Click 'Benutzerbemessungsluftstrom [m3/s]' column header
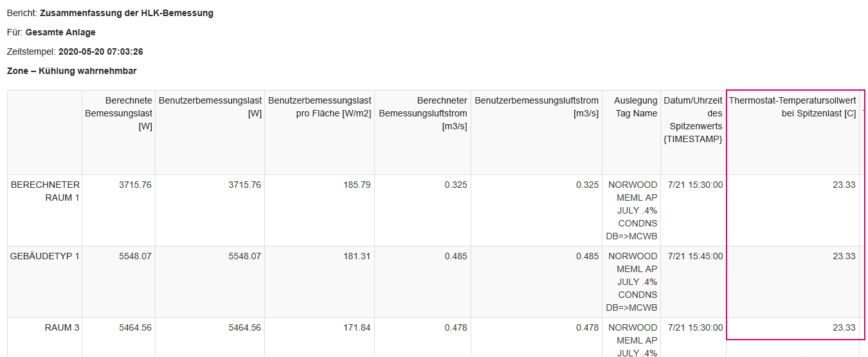Viewport: 868px width, 357px height. (536, 107)
